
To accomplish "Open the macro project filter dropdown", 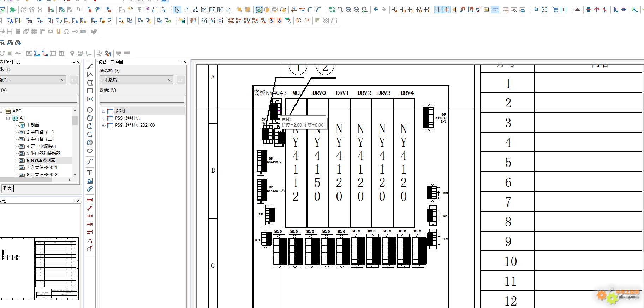I will pyautogui.click(x=136, y=80).
